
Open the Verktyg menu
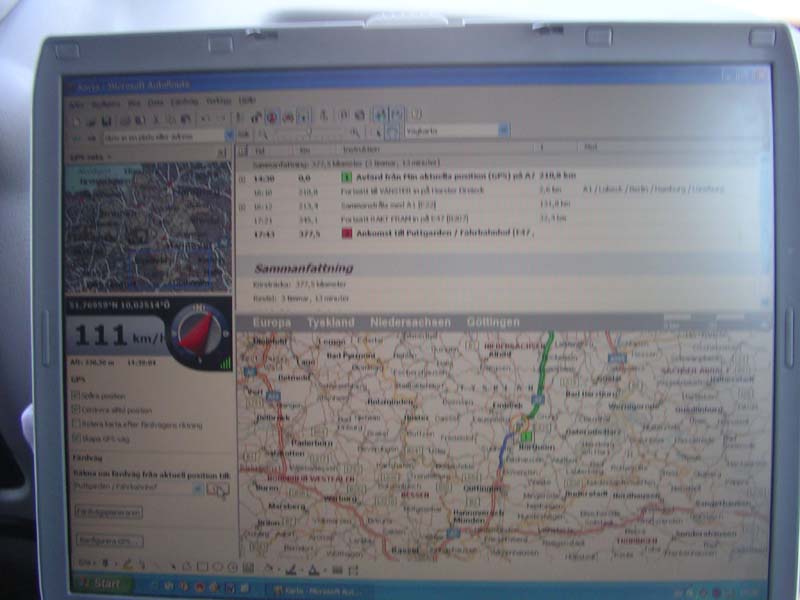pos(219,101)
